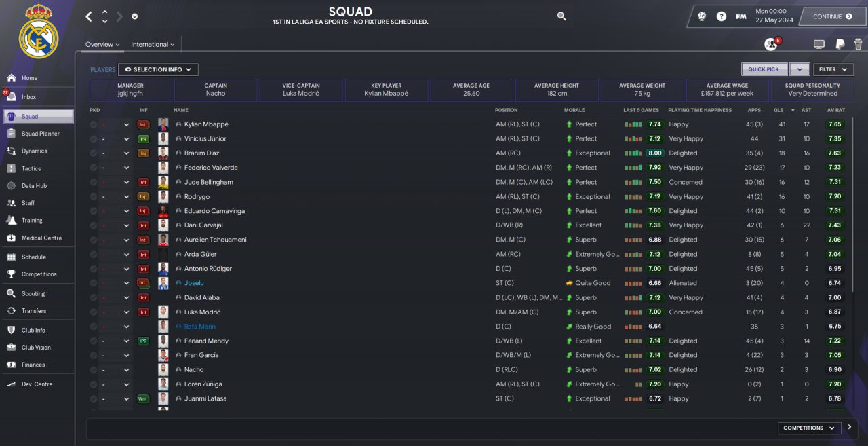Open the search magnifier icon
The image size is (868, 446).
pyautogui.click(x=561, y=16)
